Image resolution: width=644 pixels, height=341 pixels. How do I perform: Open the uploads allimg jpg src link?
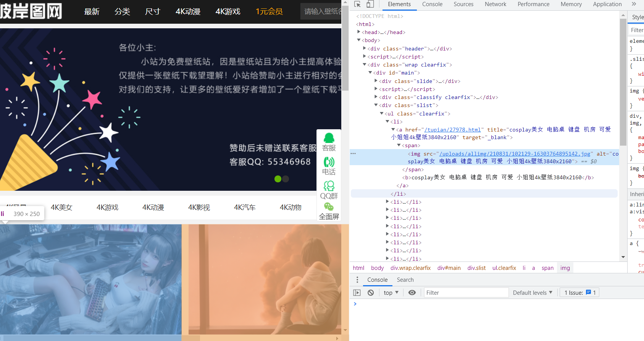click(x=515, y=154)
